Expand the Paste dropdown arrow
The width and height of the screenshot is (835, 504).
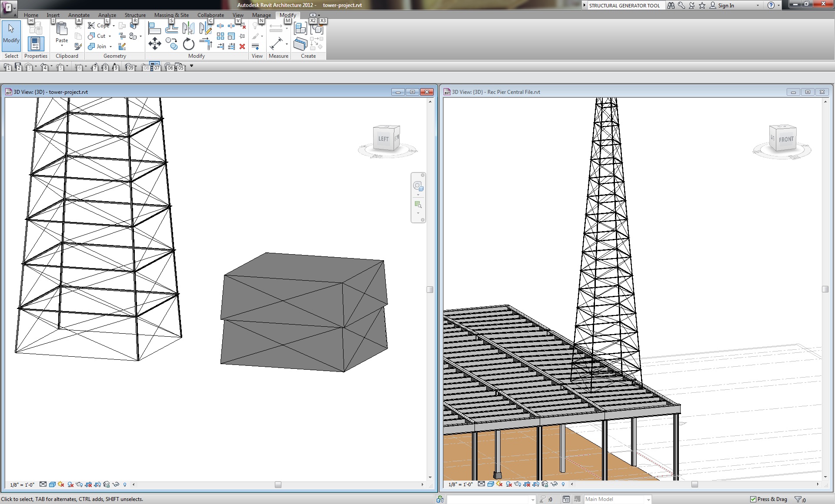[62, 46]
